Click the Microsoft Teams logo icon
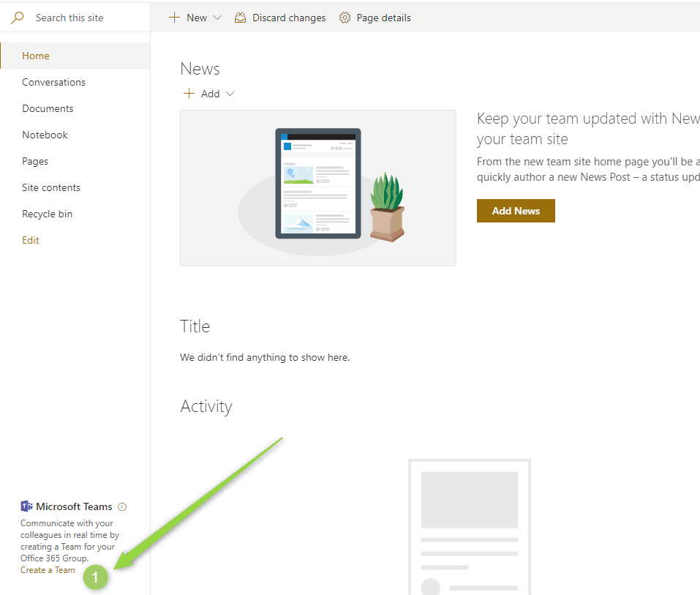Image resolution: width=700 pixels, height=595 pixels. (27, 506)
